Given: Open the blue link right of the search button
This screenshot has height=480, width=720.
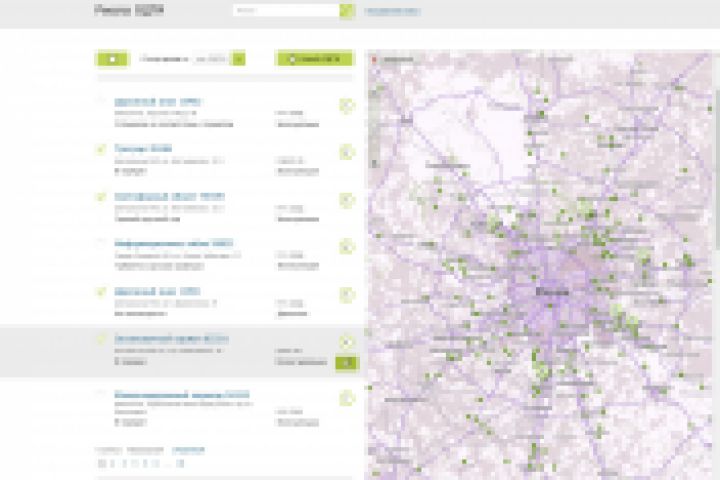Looking at the screenshot, I should 392,11.
